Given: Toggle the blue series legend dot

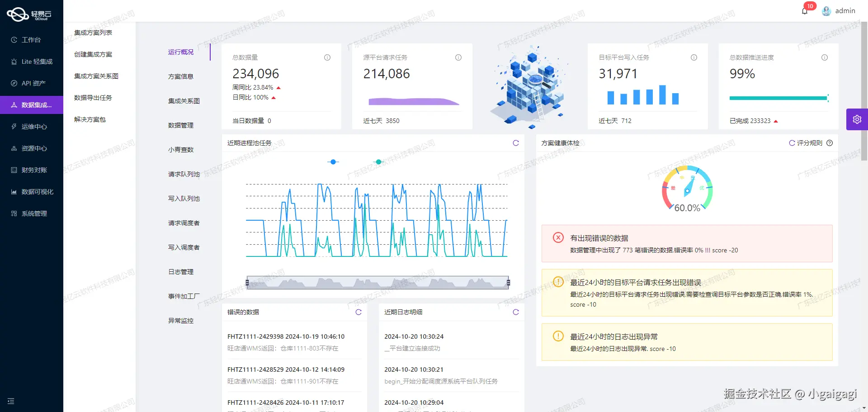Looking at the screenshot, I should (333, 161).
